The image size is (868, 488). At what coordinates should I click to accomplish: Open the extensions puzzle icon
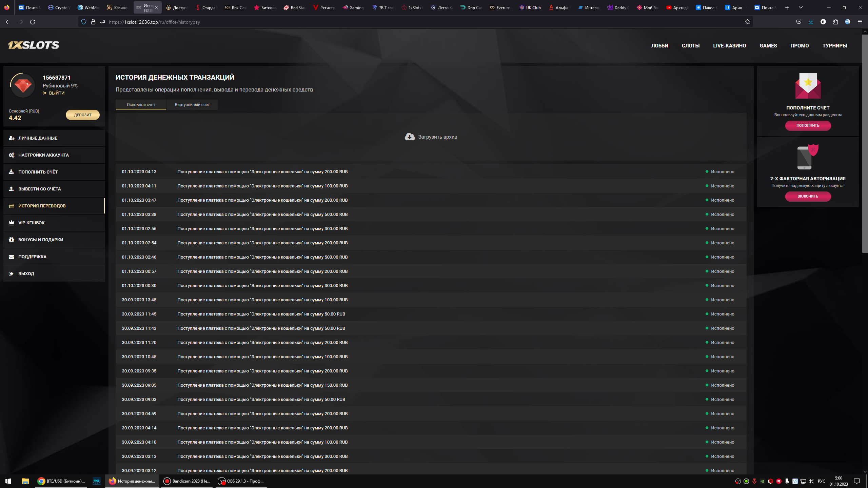[835, 22]
